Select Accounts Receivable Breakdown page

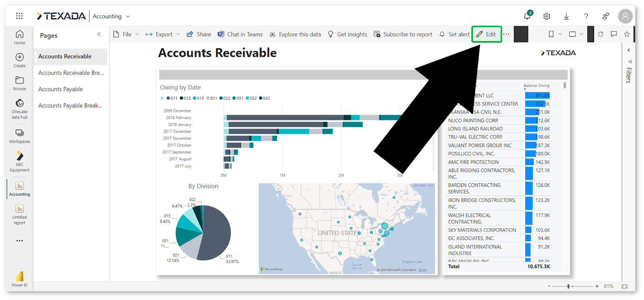pos(70,73)
